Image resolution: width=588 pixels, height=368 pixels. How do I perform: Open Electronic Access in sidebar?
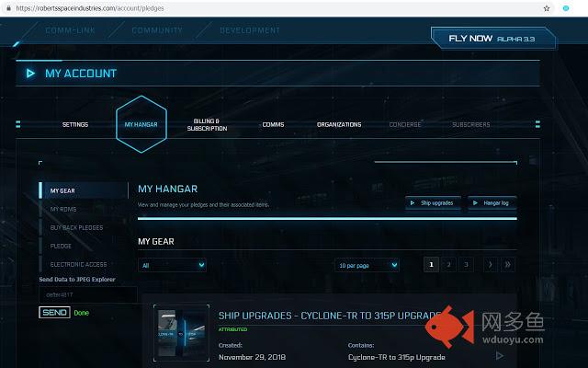point(78,264)
